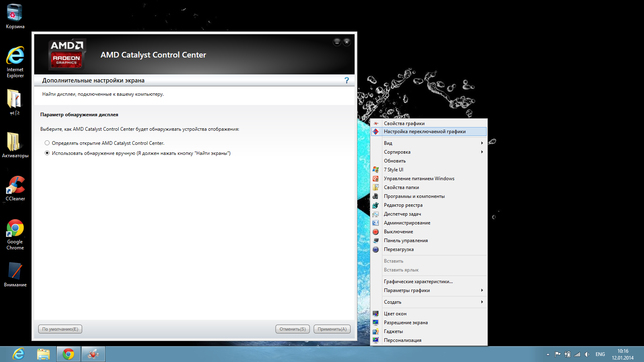The height and width of the screenshot is (362, 644).
Task: Click the Применить(A) button
Action: pyautogui.click(x=332, y=329)
